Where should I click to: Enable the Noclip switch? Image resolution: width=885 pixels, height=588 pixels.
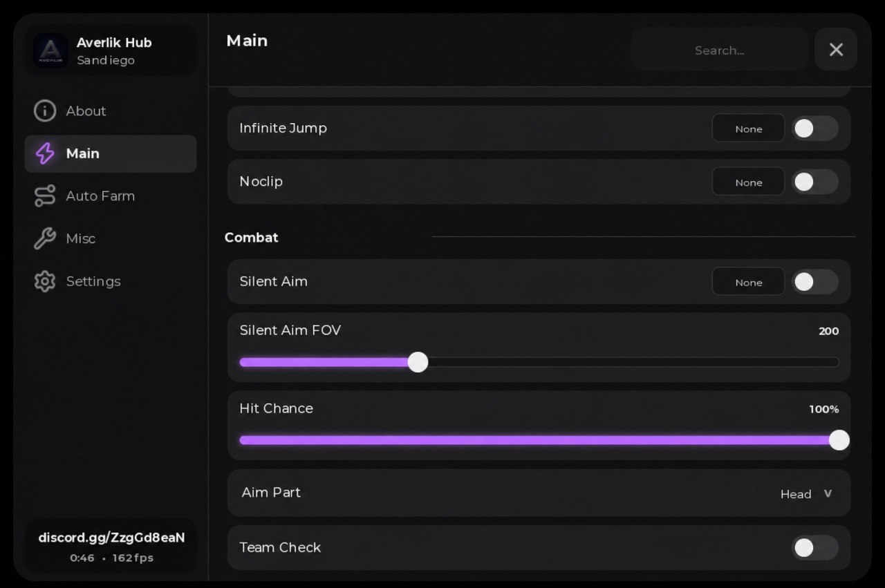[x=814, y=182]
